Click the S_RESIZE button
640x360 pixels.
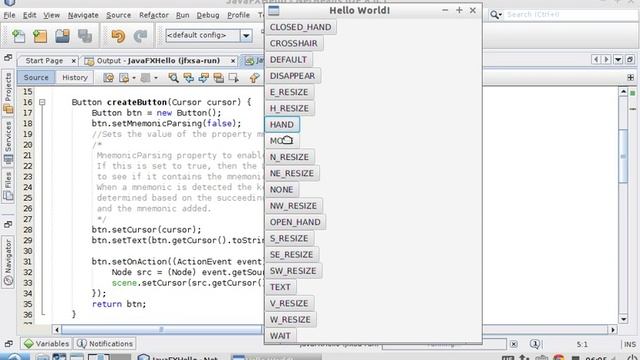point(289,238)
